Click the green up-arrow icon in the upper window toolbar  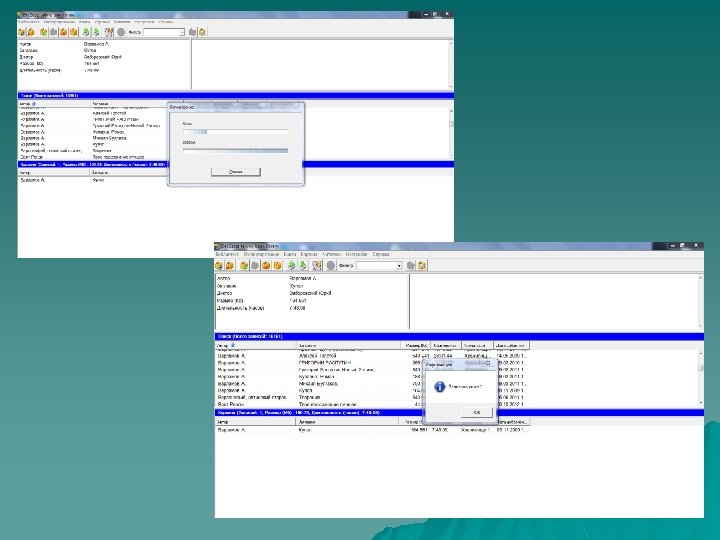[x=86, y=32]
